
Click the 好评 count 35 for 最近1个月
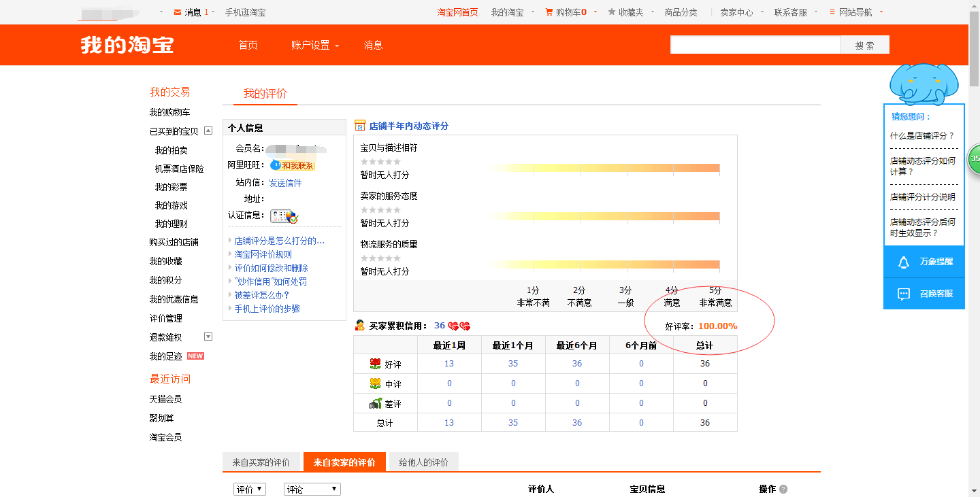(x=513, y=364)
